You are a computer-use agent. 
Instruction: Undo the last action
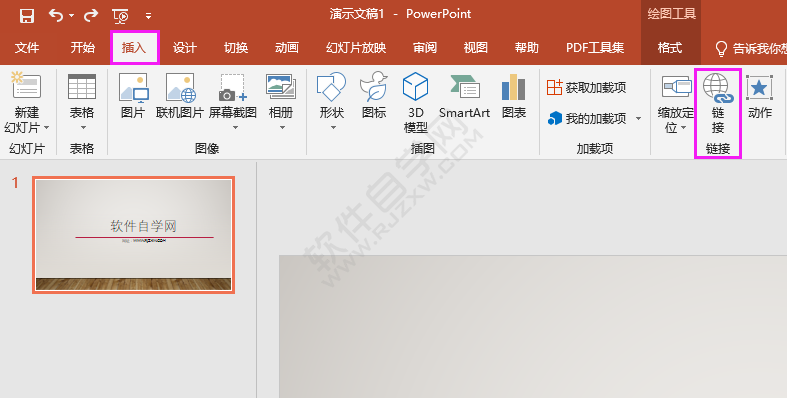55,16
